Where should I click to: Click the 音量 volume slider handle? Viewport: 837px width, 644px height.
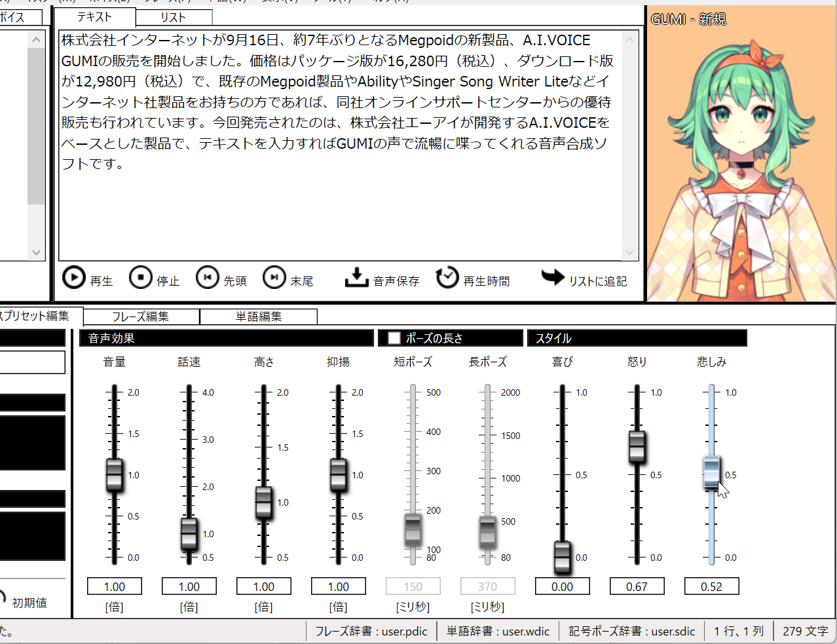tap(115, 475)
